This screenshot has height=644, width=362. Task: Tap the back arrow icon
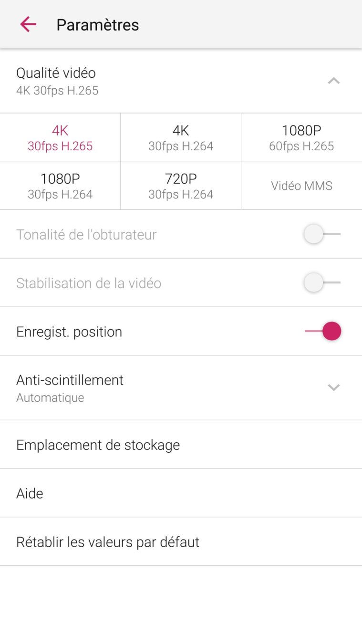[x=28, y=24]
